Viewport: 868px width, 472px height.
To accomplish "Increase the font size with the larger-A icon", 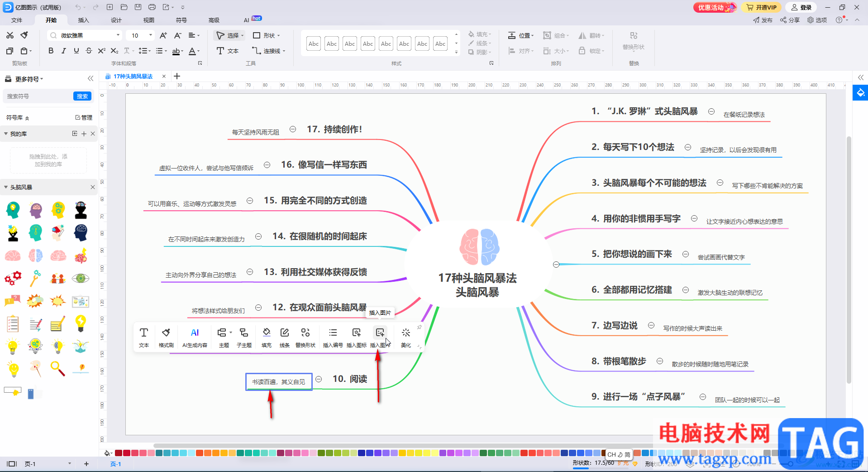I will click(163, 35).
